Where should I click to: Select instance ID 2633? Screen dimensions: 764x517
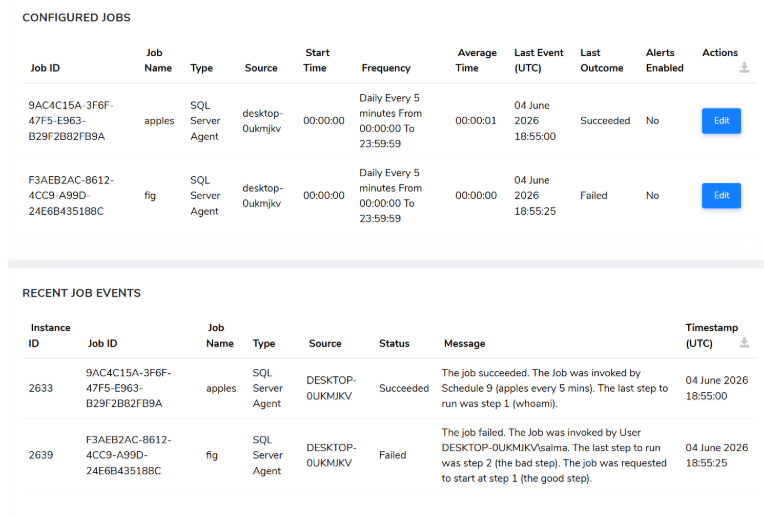point(40,388)
